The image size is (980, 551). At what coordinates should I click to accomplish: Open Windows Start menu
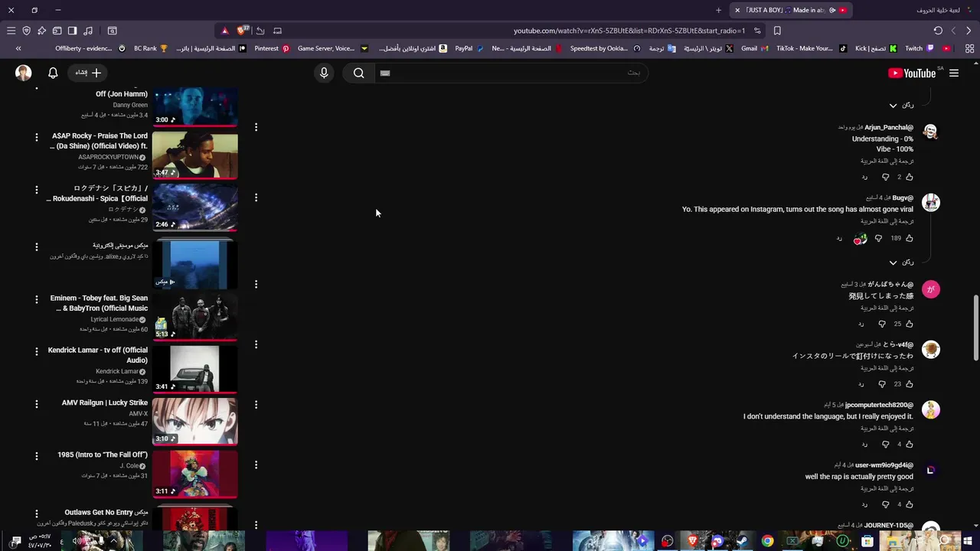[x=969, y=541]
